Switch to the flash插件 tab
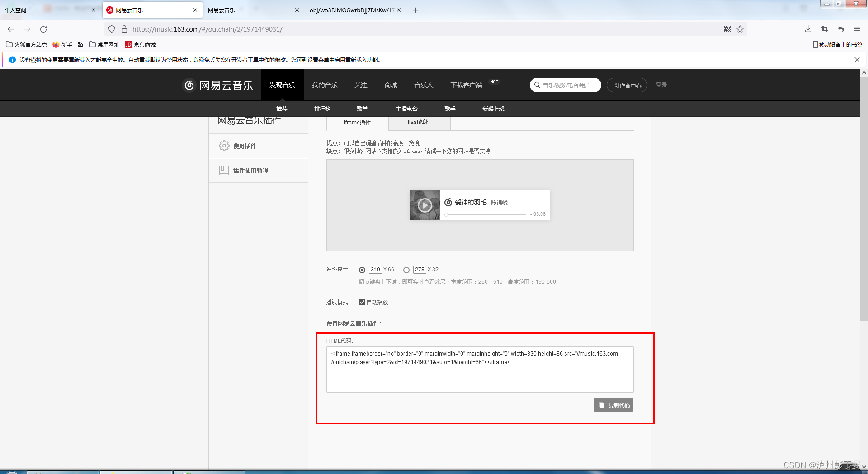Screen dimensions: 868x474 (x=419, y=122)
